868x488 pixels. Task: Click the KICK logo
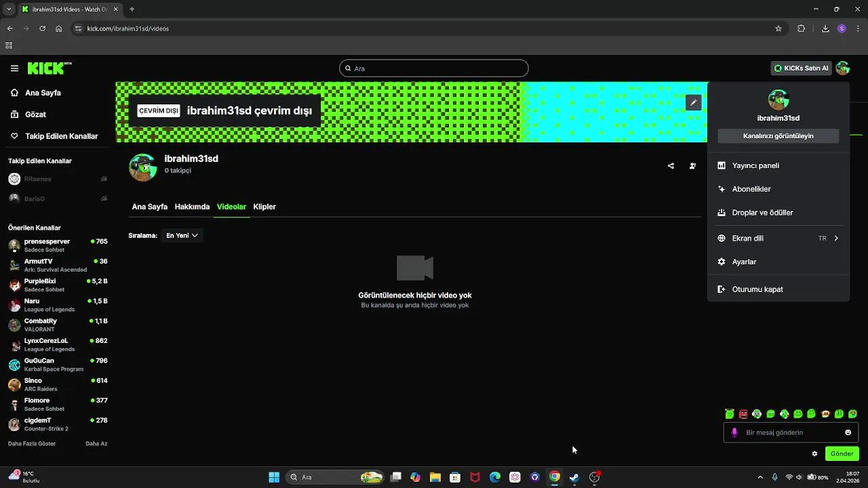50,68
